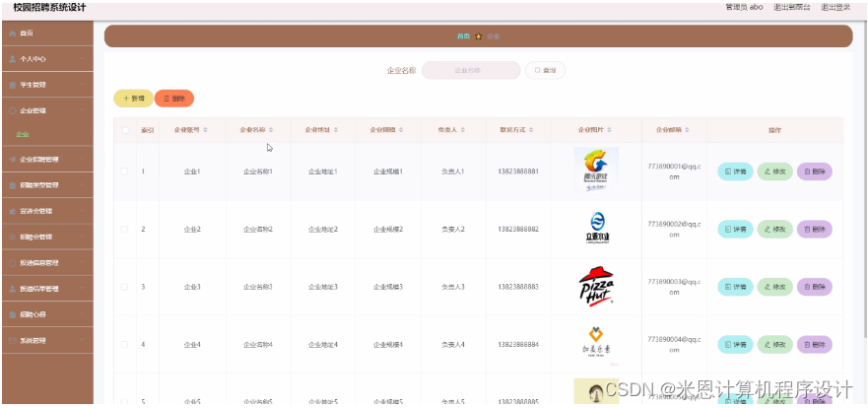Viewport: 868px width, 408px height.
Task: Sort table by 负责人 column arrows
Action: (x=462, y=130)
